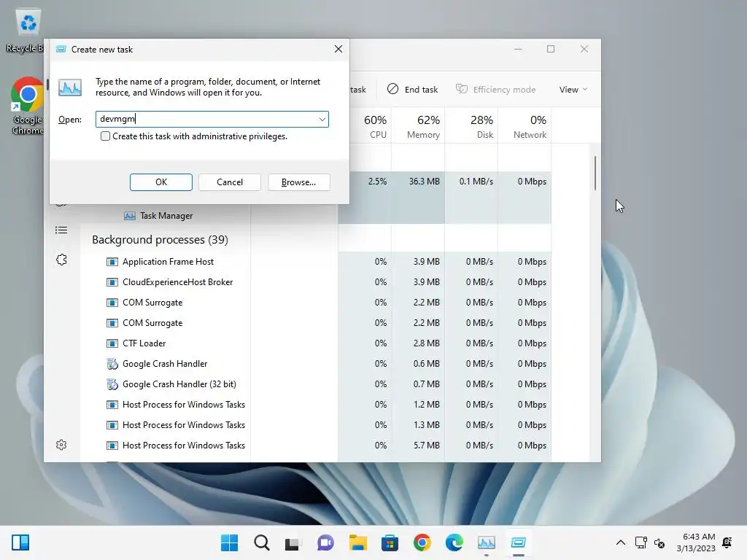Select the CTF Loader process
Viewport: 747px width, 560px height.
click(x=144, y=343)
